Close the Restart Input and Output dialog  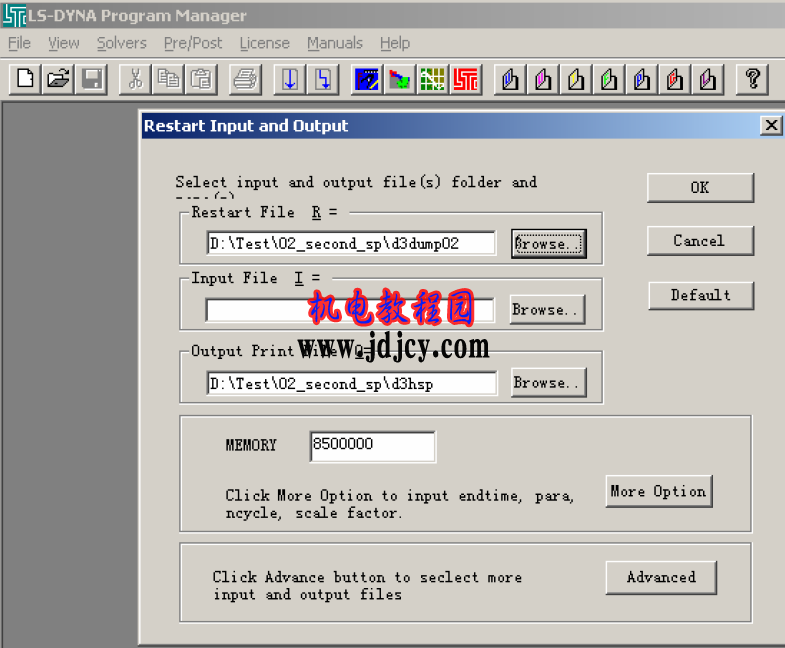point(771,125)
